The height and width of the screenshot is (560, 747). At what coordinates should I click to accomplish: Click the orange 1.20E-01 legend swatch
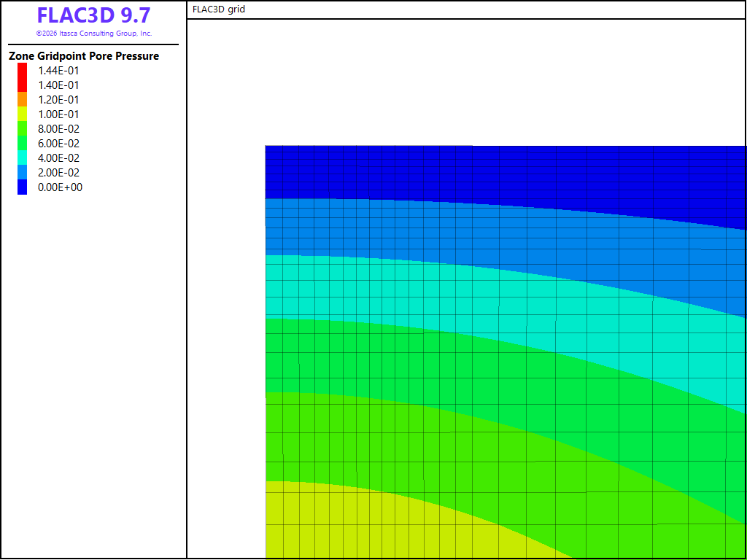pyautogui.click(x=23, y=99)
